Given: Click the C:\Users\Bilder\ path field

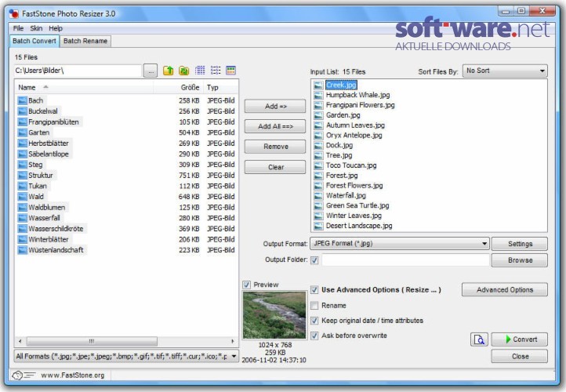Looking at the screenshot, I should point(78,71).
